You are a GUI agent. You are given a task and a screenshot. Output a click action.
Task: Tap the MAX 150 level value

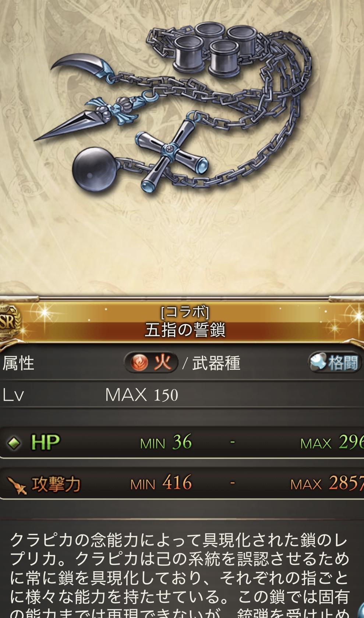click(x=142, y=395)
